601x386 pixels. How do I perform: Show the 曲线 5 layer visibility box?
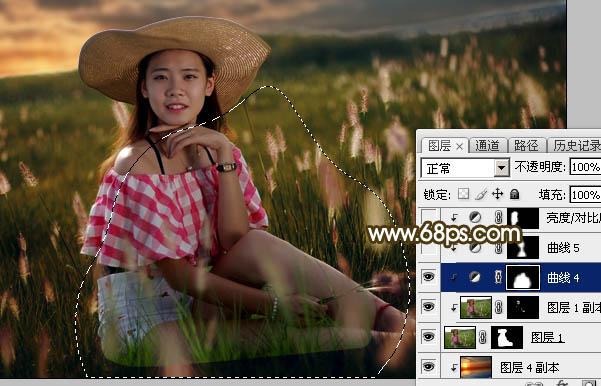click(429, 248)
